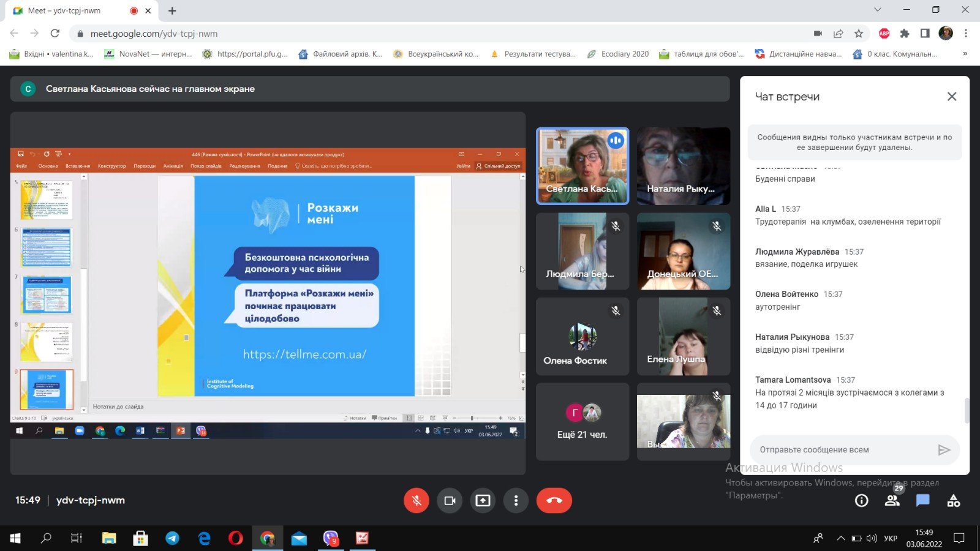This screenshot has width=980, height=551.
Task: Click the share page icon in address bar
Action: click(839, 34)
